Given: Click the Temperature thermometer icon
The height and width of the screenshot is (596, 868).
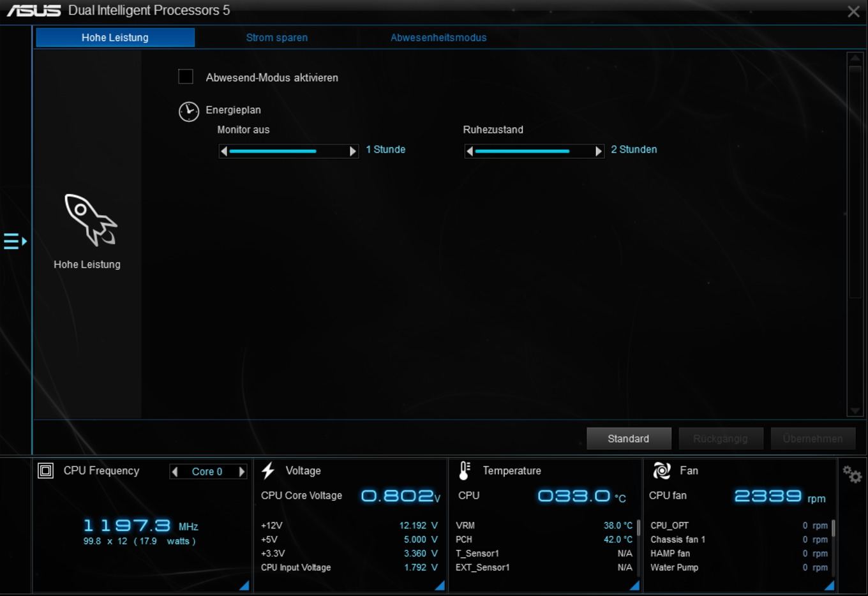Looking at the screenshot, I should [465, 471].
